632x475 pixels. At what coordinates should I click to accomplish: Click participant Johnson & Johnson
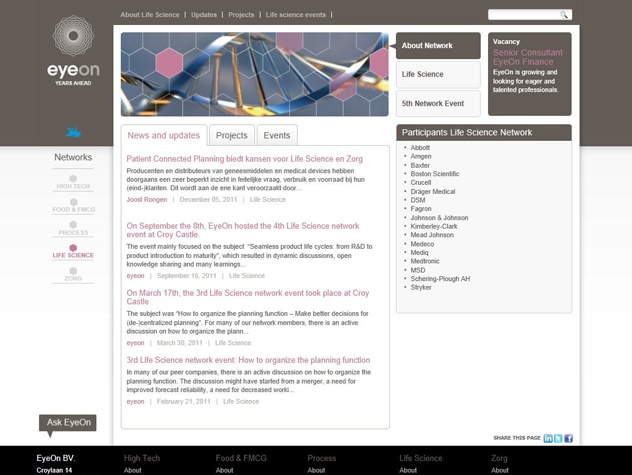click(x=439, y=218)
